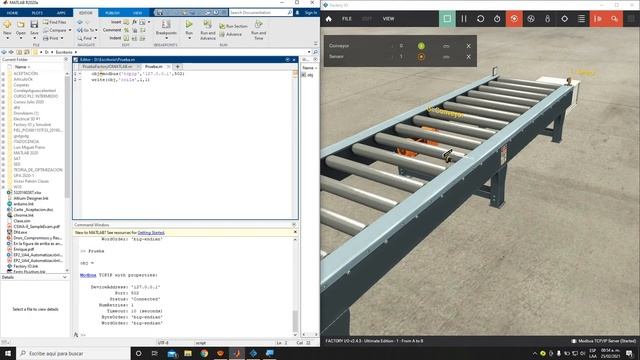The width and height of the screenshot is (640, 360).
Task: Switch to the APPS ribbon tab
Action: [x=61, y=13]
